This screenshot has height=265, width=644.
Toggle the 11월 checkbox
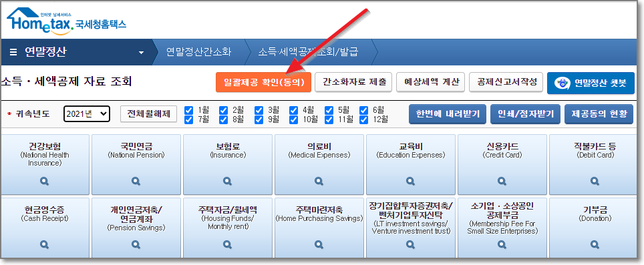[x=329, y=119]
